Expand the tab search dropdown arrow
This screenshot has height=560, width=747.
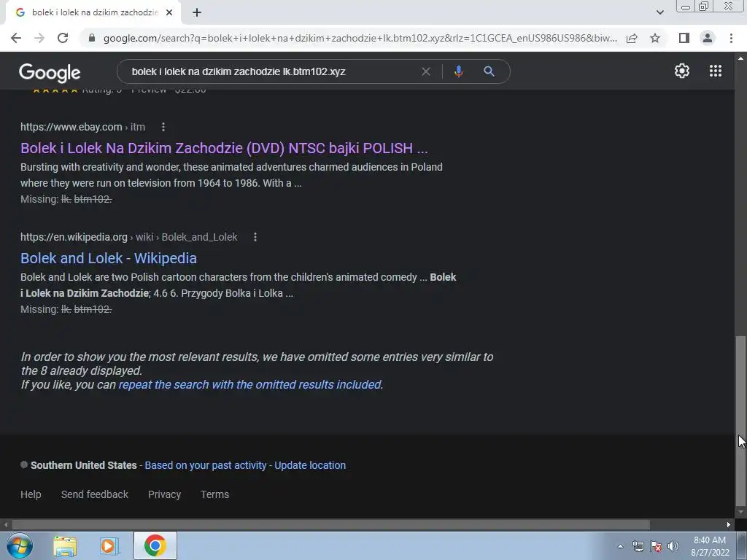click(659, 12)
